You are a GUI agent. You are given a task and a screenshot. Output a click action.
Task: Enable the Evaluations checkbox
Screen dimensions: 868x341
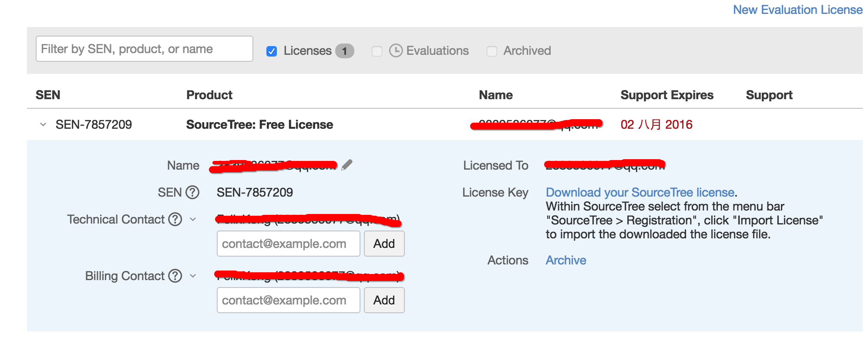(x=377, y=51)
